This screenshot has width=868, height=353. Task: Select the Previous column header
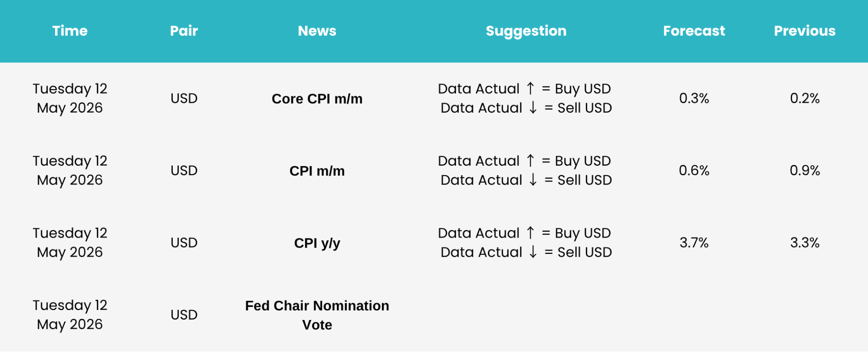[x=805, y=31]
